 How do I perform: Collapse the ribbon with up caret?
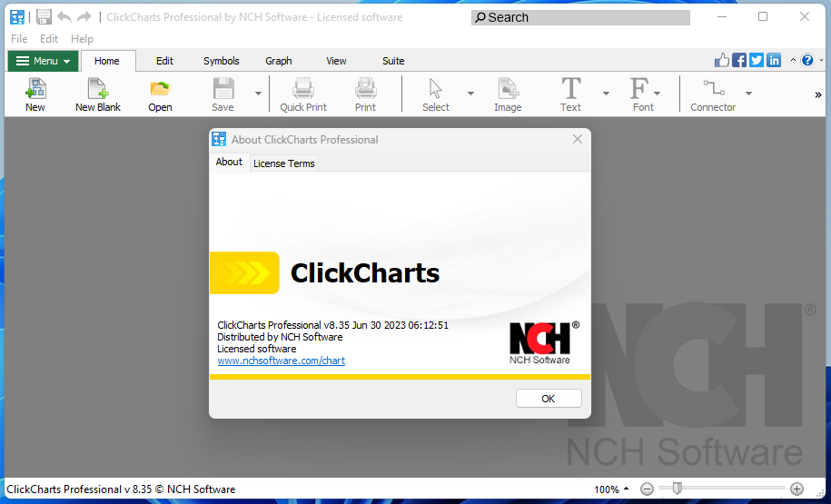click(793, 60)
